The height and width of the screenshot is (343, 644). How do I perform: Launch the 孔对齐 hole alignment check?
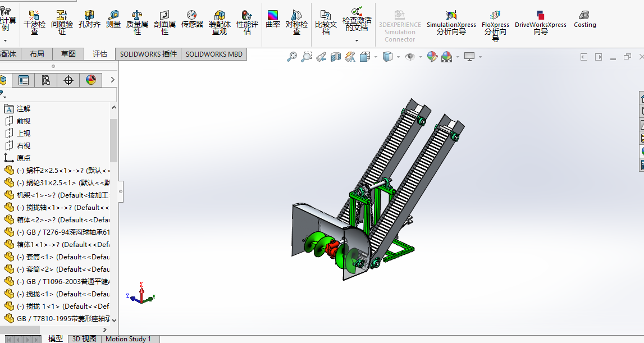[89, 19]
